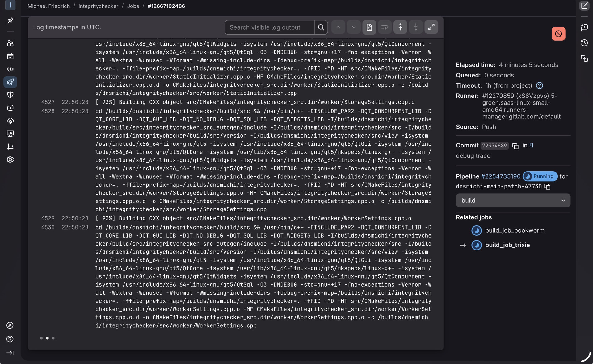The image size is (593, 364).
Task: Open the Operate section in sidebar
Action: pos(10,121)
